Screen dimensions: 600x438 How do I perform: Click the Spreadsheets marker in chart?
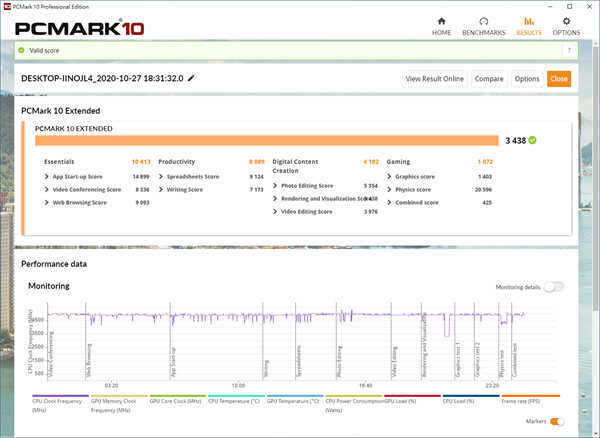click(299, 361)
